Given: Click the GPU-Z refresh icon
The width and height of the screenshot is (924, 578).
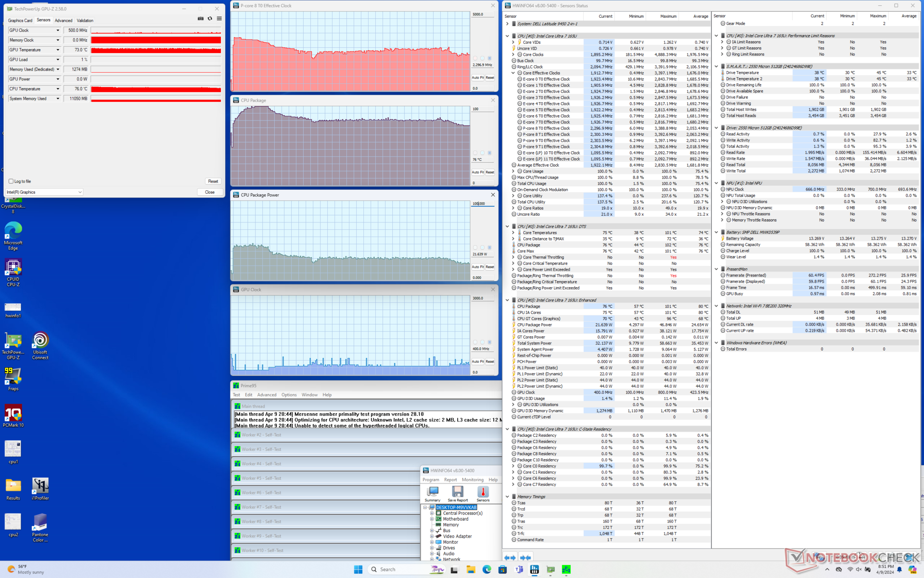Looking at the screenshot, I should click(x=210, y=19).
